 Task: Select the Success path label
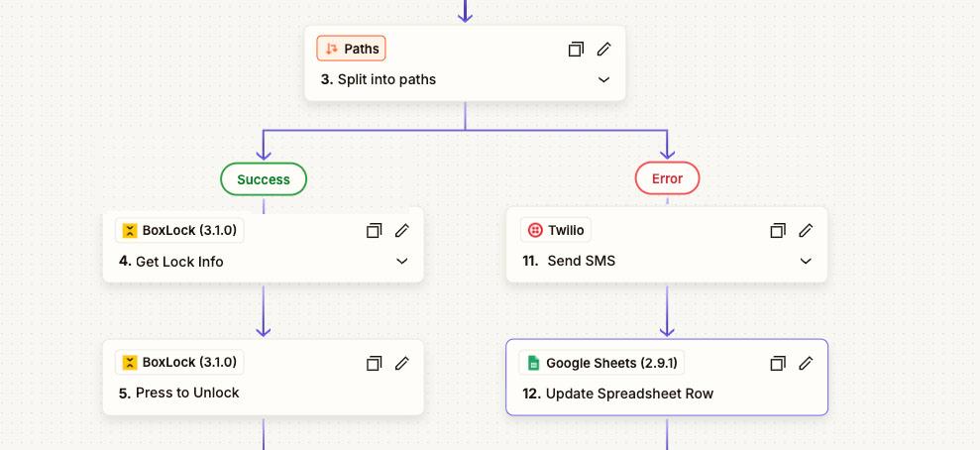[x=264, y=178]
